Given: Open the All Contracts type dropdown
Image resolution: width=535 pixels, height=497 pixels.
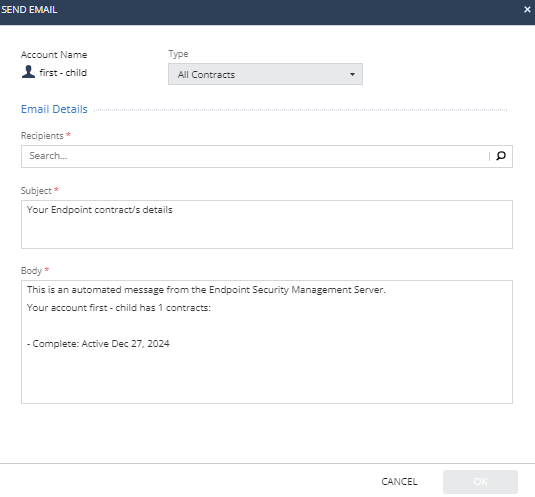Looking at the screenshot, I should pos(265,74).
